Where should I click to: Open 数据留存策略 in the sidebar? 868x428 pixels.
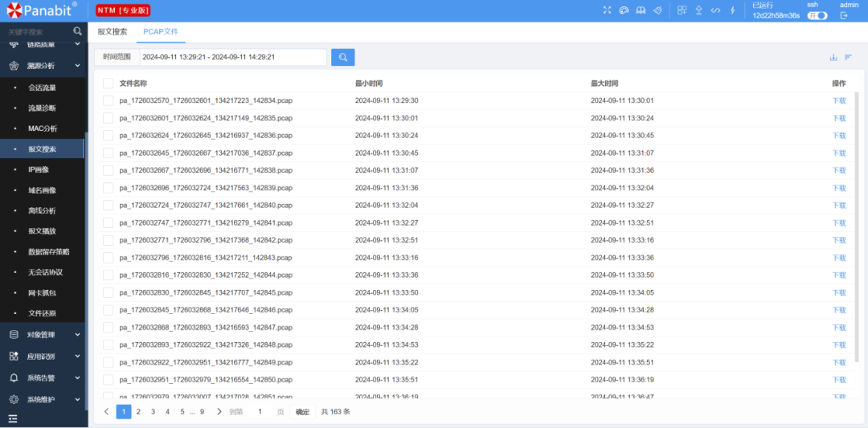49,251
